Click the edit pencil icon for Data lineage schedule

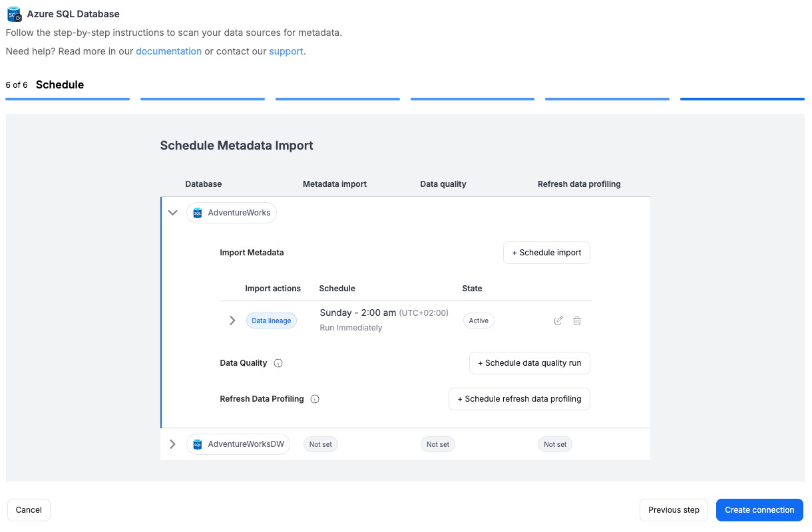coord(558,321)
